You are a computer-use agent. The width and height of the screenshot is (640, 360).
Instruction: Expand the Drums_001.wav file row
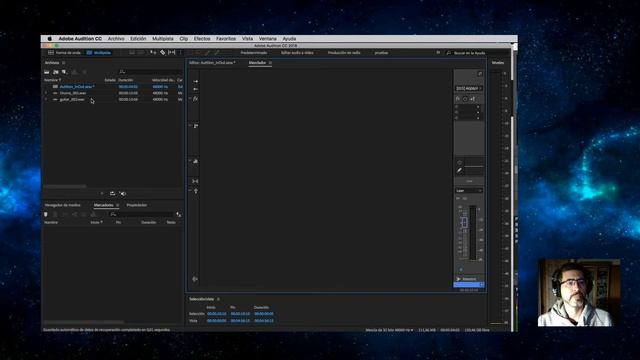46,93
